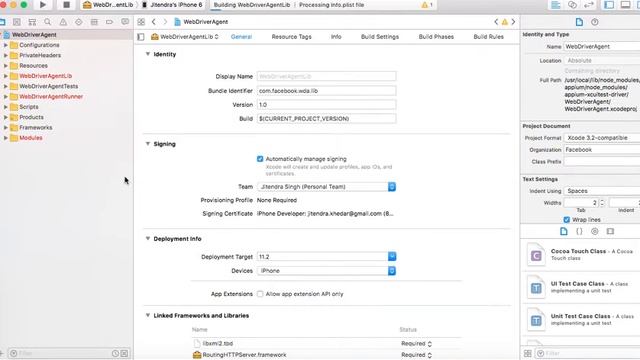Click the Version field
This screenshot has width=640, height=360.
327,104
